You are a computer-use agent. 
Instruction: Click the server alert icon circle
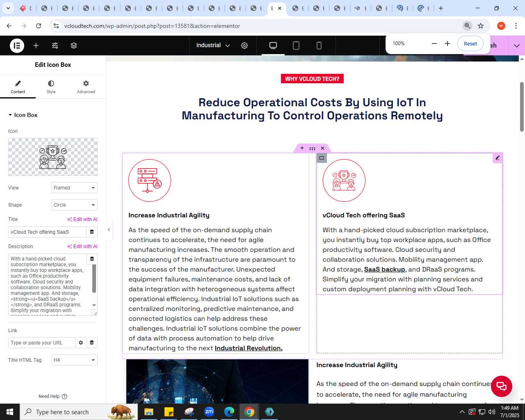coord(150,180)
